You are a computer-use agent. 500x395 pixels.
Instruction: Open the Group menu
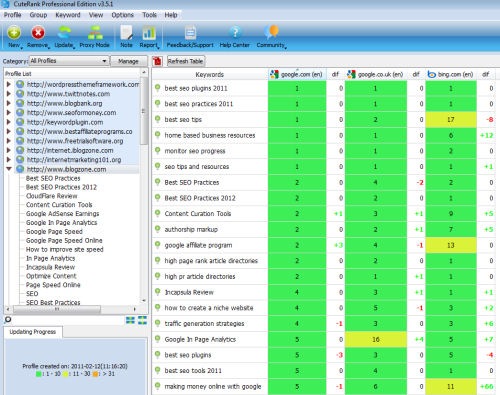point(38,15)
